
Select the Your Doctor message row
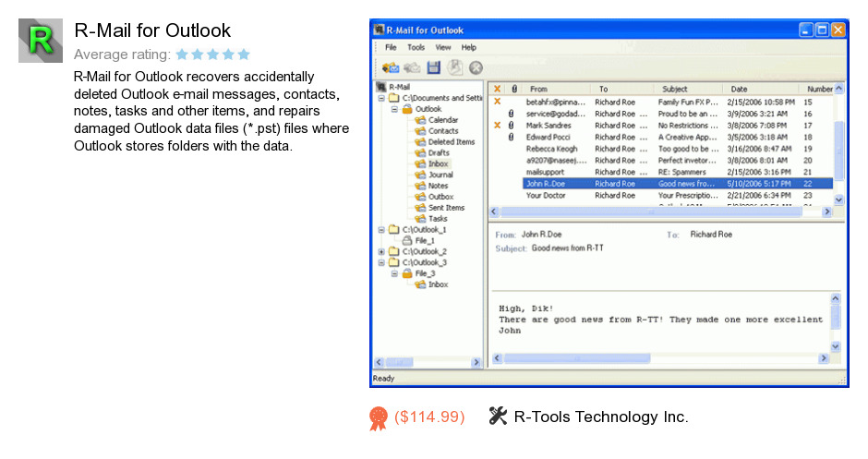pyautogui.click(x=661, y=195)
